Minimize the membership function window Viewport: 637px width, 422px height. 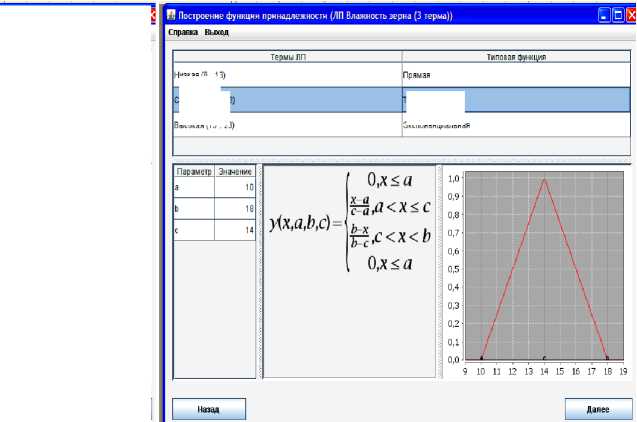tap(604, 15)
